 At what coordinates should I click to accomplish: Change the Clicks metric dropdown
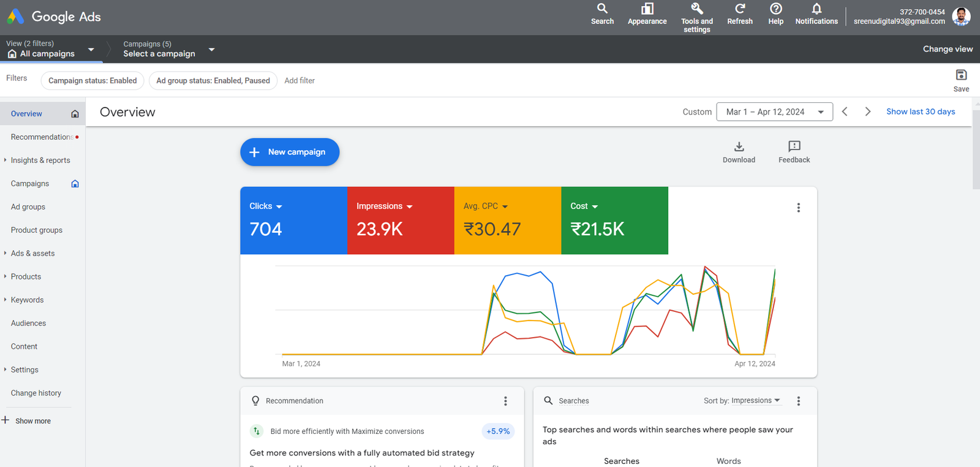tap(266, 207)
